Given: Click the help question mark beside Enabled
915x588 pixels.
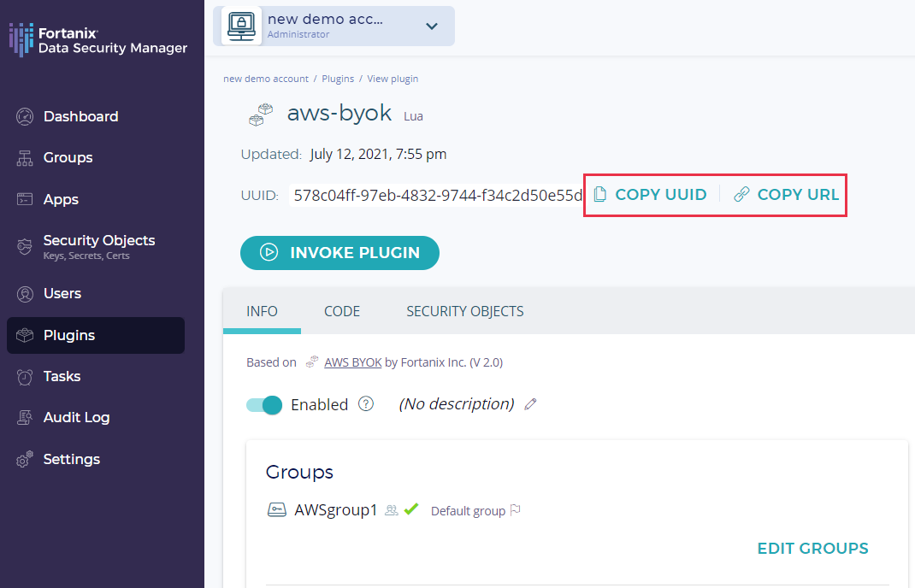Looking at the screenshot, I should [x=366, y=404].
